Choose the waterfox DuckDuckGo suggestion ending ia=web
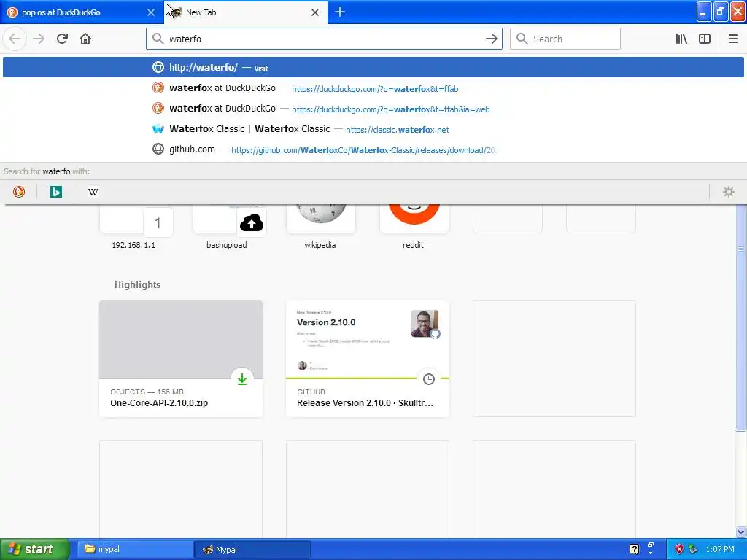Viewport: 747px width, 560px height. point(373,109)
